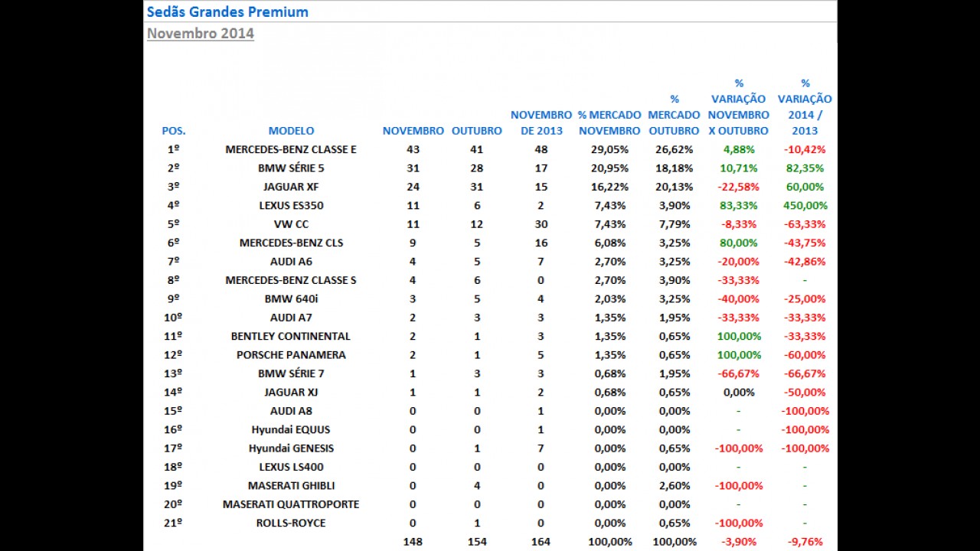Click model name 'PORSCHE PANAMERA'
Image resolution: width=980 pixels, height=551 pixels.
point(291,355)
